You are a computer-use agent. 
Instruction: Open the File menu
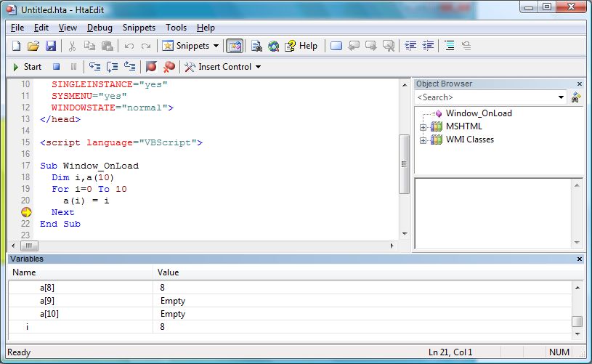pos(17,28)
